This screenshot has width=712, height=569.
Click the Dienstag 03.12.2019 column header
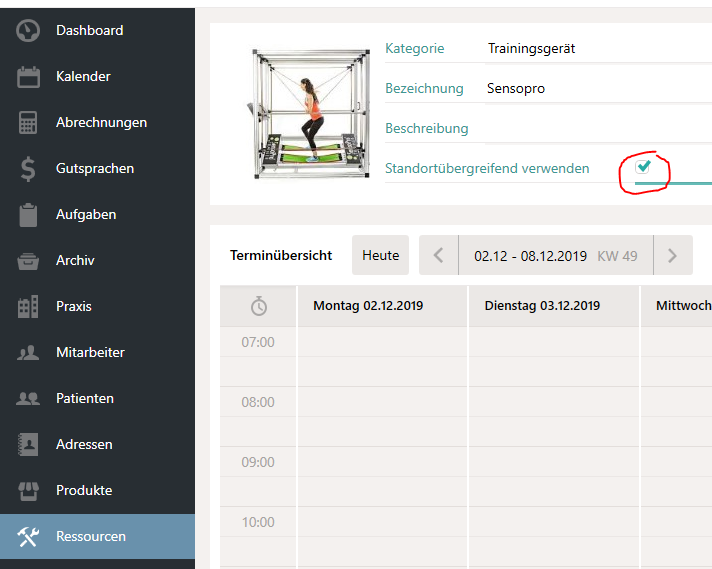click(554, 306)
